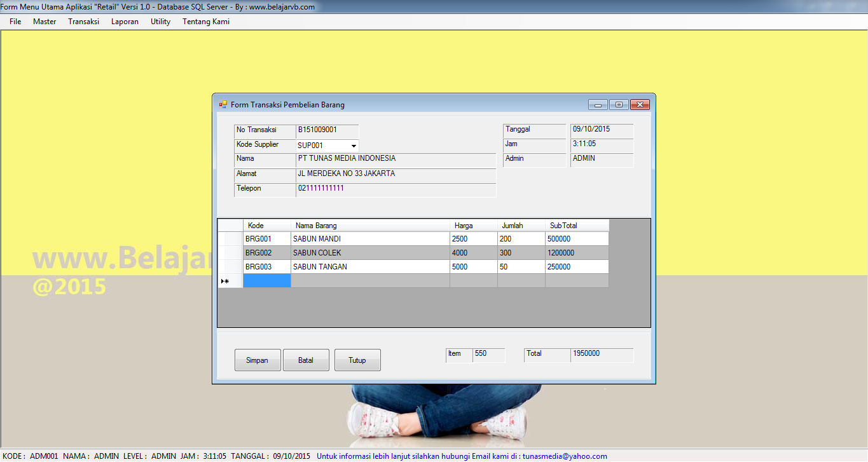The height and width of the screenshot is (462, 868).
Task: Close the Form Transaksi Pembelian Barang window
Action: (x=640, y=105)
